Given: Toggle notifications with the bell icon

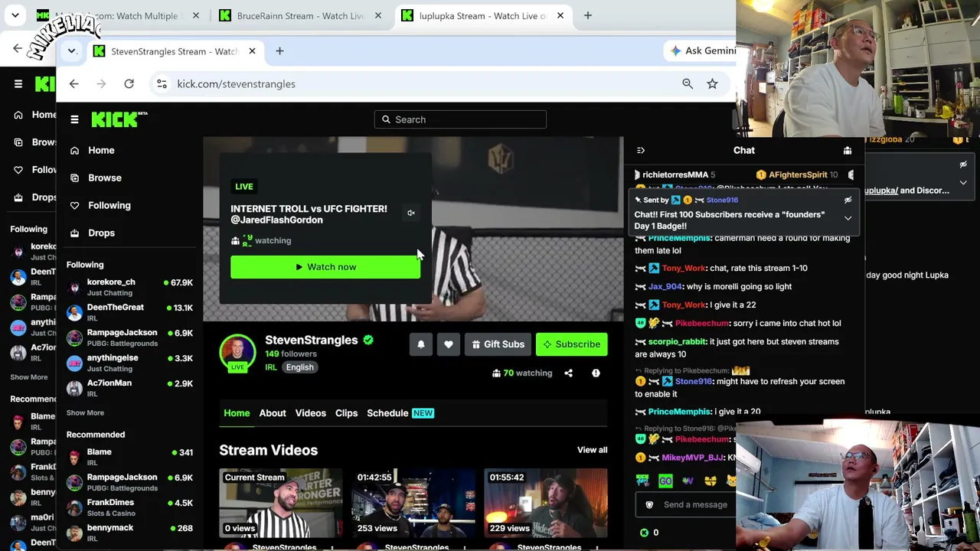Looking at the screenshot, I should click(x=420, y=344).
